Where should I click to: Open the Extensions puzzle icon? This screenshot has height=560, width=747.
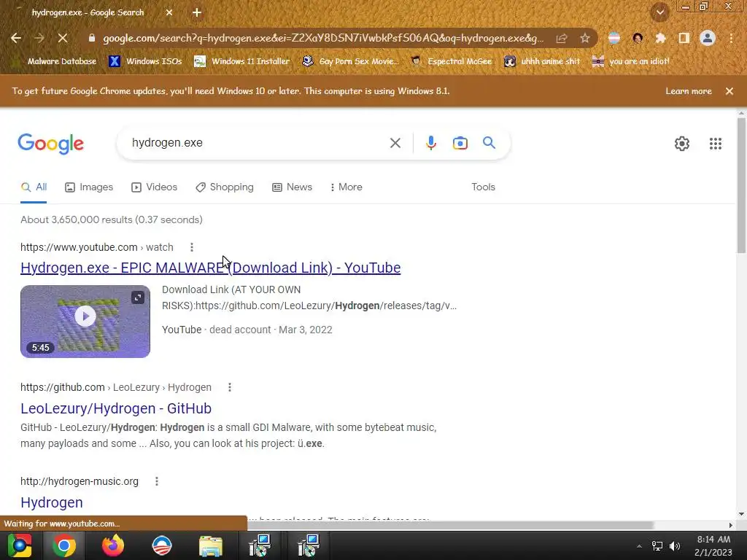pos(660,38)
